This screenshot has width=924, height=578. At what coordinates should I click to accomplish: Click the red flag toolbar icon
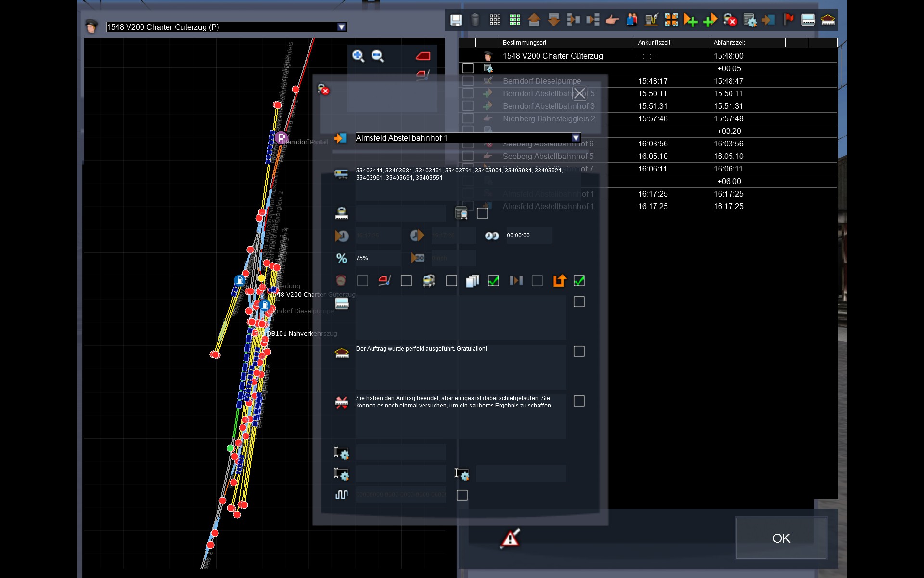tap(788, 20)
